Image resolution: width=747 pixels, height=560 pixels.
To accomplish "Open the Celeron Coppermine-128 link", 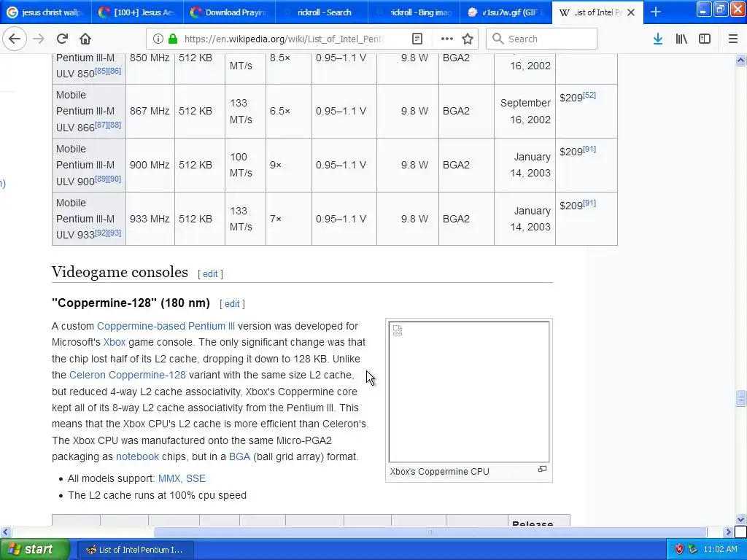I will (x=128, y=376).
